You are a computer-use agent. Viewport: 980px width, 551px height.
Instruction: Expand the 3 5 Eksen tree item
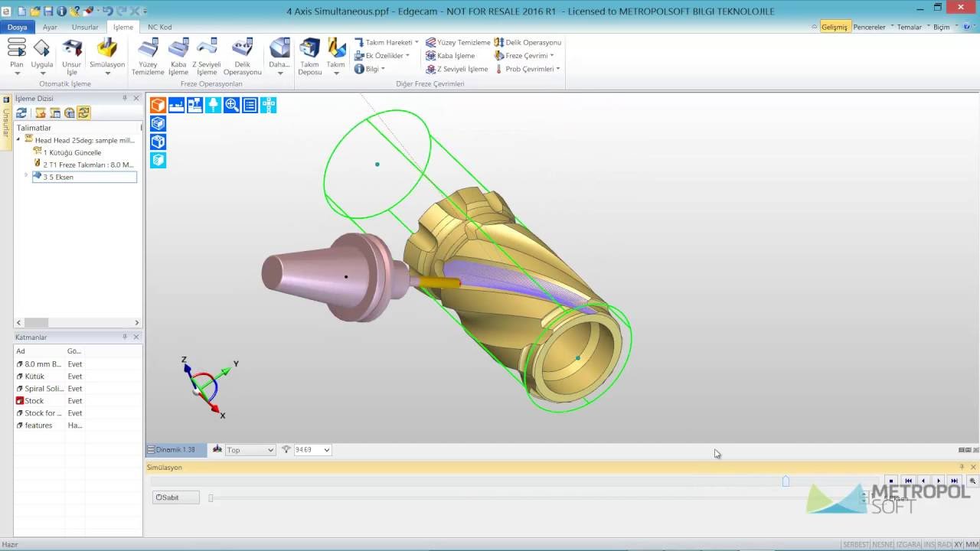tap(27, 176)
